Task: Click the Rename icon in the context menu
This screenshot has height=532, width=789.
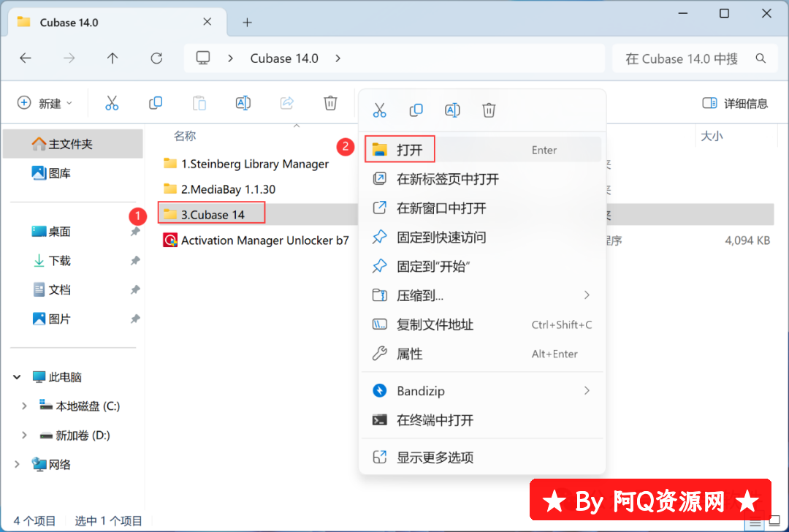Action: point(452,110)
